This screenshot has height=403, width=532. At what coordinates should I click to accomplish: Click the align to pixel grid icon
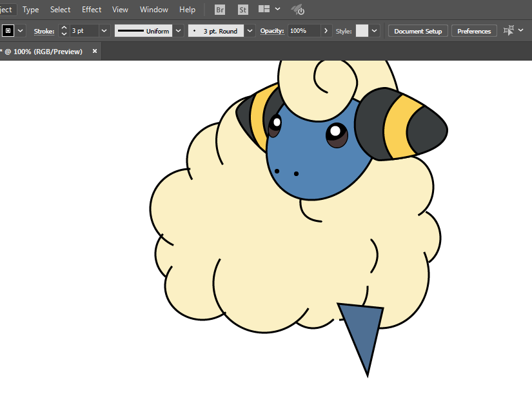coord(509,30)
